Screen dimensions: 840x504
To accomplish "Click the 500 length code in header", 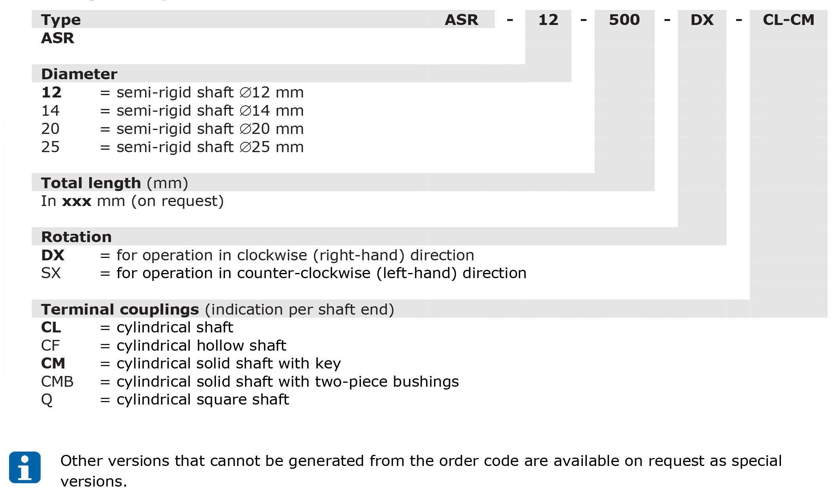I will coord(624,20).
